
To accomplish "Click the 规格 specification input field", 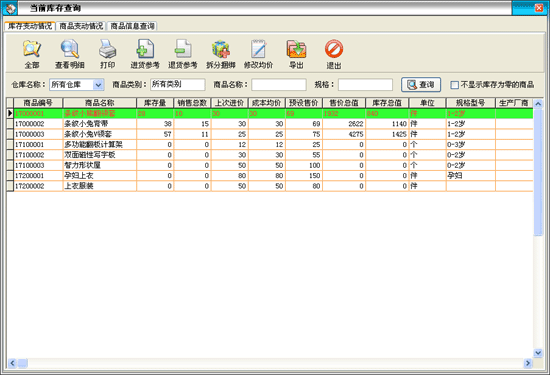I will click(x=365, y=85).
